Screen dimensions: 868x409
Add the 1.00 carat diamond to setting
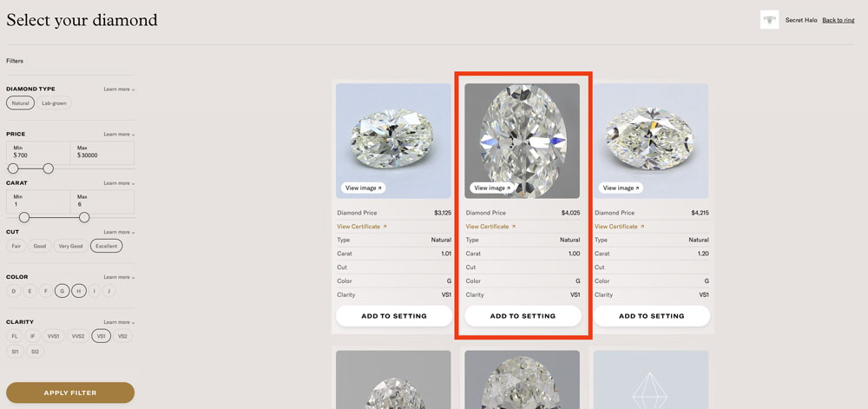tap(523, 316)
